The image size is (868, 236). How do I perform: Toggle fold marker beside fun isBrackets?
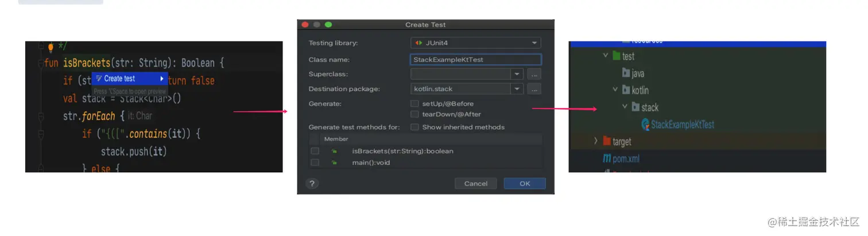(x=40, y=63)
